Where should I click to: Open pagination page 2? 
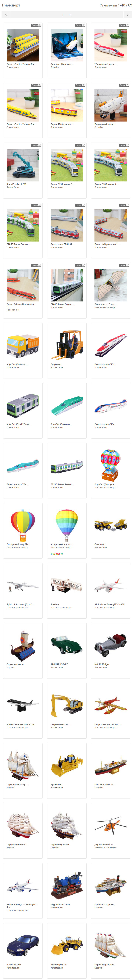pyautogui.click(x=70, y=15)
